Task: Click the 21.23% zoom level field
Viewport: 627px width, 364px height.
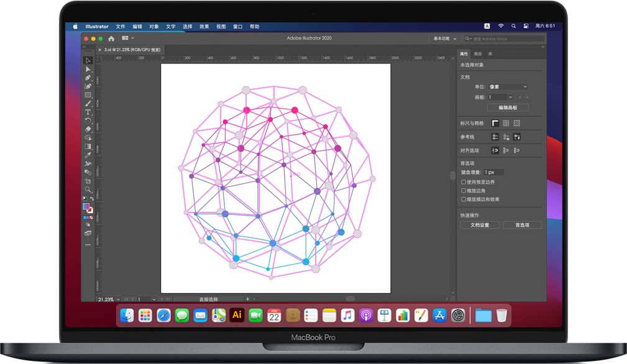Action: coord(106,299)
